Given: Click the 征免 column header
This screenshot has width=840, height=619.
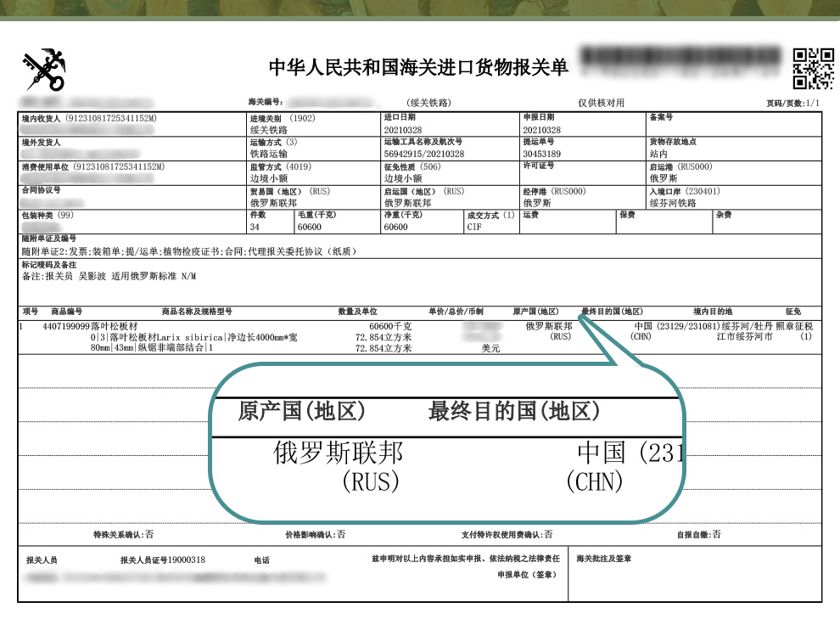Looking at the screenshot, I should click(793, 312).
